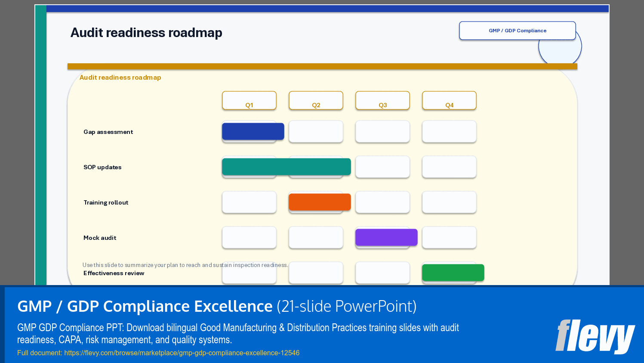Image resolution: width=644 pixels, height=363 pixels.
Task: Click the orange Audit readiness roadmap subtitle
Action: pyautogui.click(x=120, y=78)
